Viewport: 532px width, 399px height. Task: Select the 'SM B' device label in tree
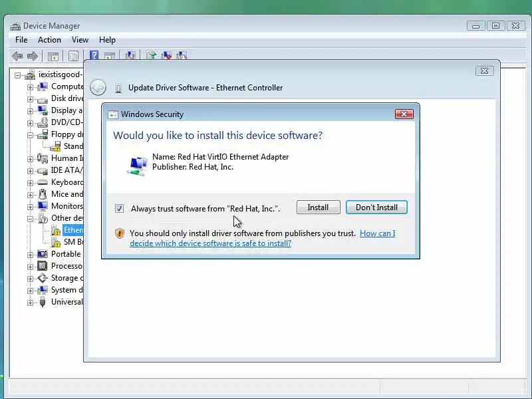coord(73,242)
